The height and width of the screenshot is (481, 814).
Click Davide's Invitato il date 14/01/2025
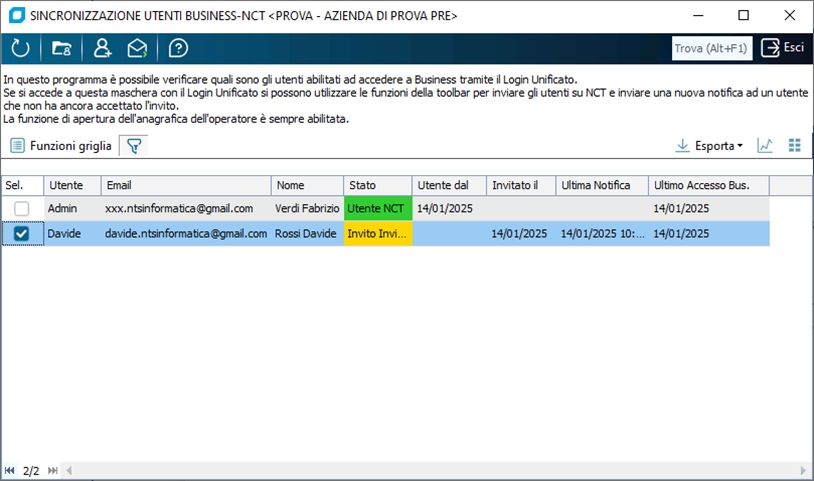click(521, 233)
